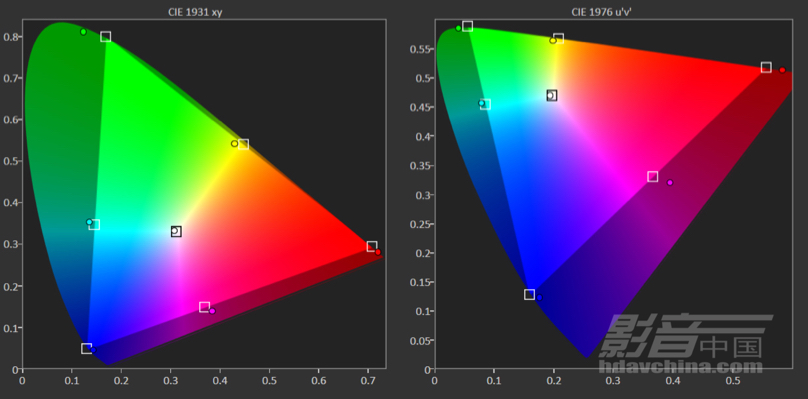808x399 pixels.
Task: Click the green measured point in CIE 1931 chart
Action: (x=83, y=32)
